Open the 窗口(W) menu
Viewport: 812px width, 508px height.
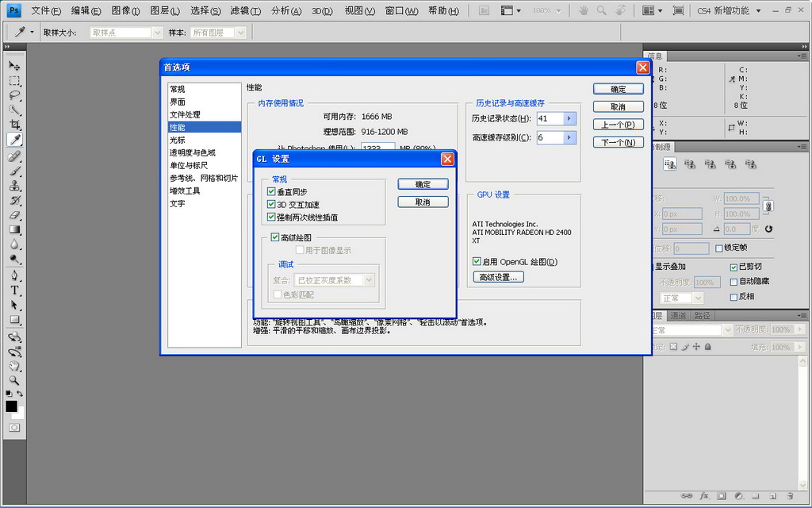coord(401,11)
